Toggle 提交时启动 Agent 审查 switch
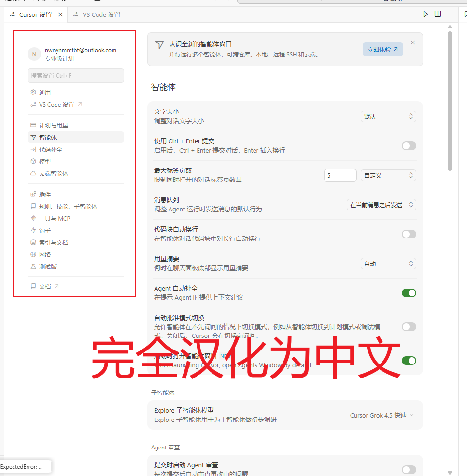The image size is (467, 476). point(409,470)
